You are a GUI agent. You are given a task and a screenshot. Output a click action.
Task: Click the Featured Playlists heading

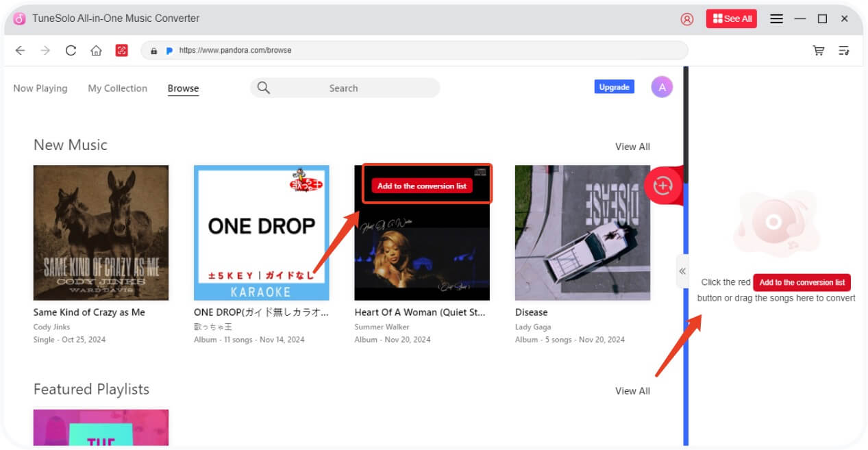click(91, 389)
